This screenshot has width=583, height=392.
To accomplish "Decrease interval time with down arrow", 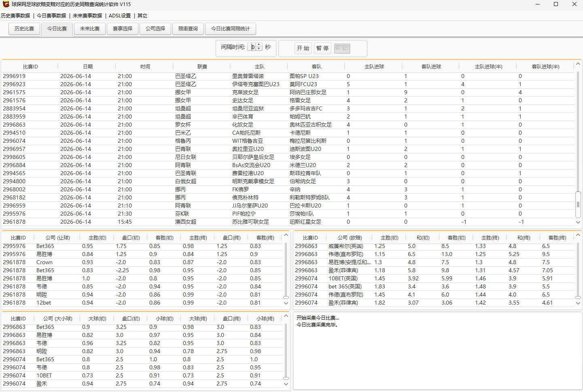I will point(259,49).
